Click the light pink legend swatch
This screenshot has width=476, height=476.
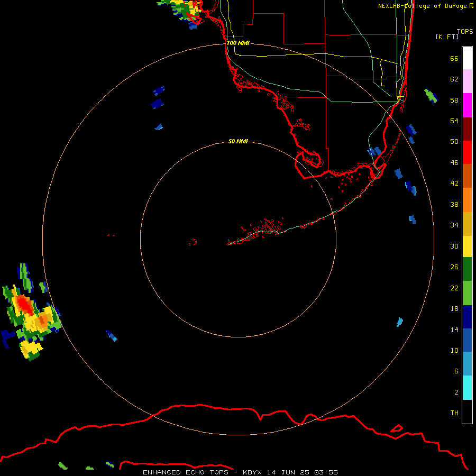[467, 81]
